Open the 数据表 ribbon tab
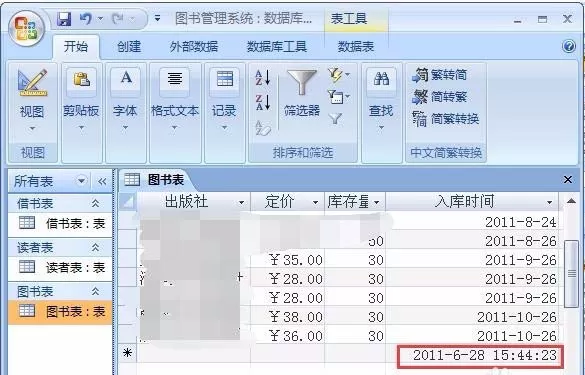Viewport: 585px width, 375px height. (356, 47)
